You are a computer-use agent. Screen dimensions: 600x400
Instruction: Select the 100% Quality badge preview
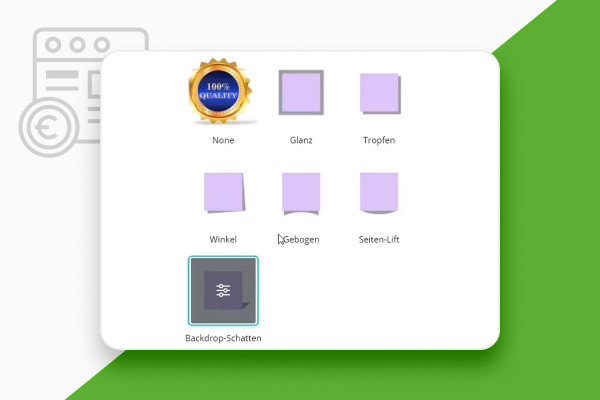pyautogui.click(x=220, y=91)
